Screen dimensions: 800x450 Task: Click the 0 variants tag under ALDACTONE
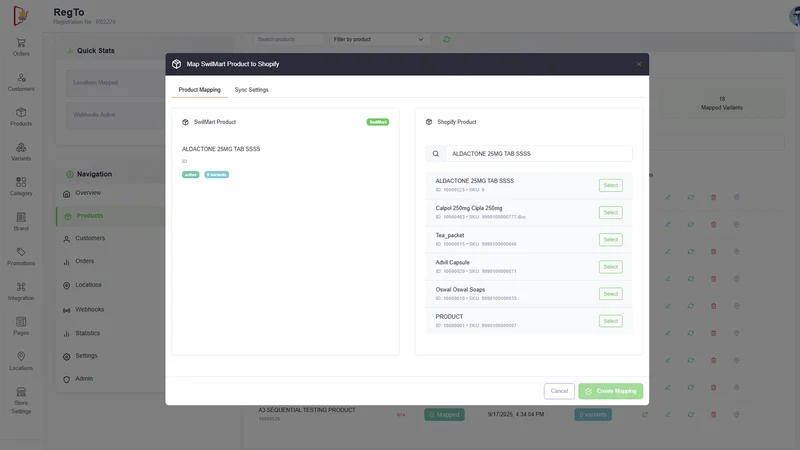pos(217,174)
